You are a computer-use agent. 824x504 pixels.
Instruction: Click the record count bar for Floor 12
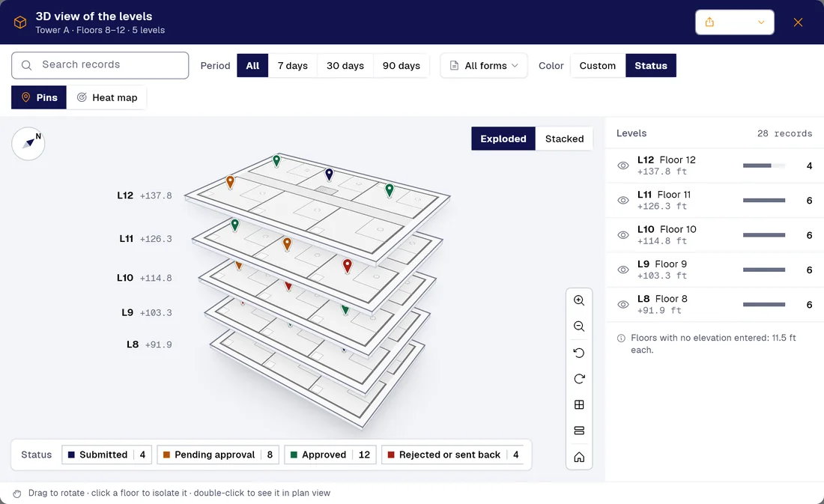pos(764,166)
